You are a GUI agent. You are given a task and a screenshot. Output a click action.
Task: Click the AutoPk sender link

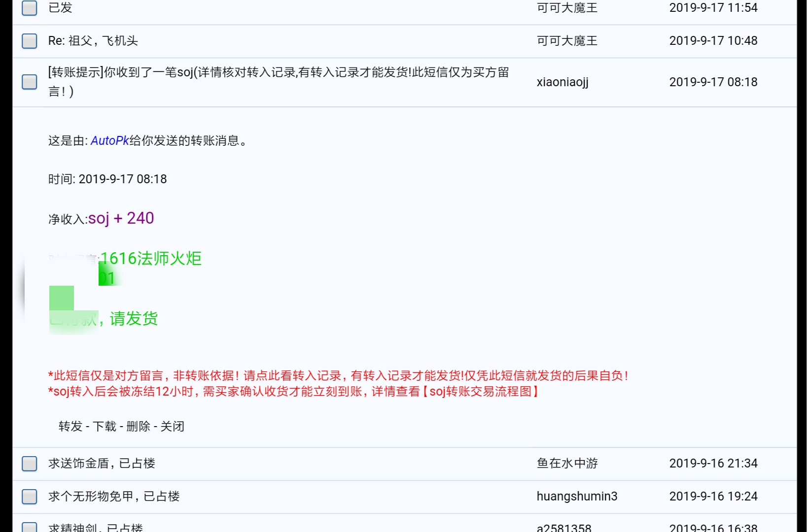coord(109,141)
